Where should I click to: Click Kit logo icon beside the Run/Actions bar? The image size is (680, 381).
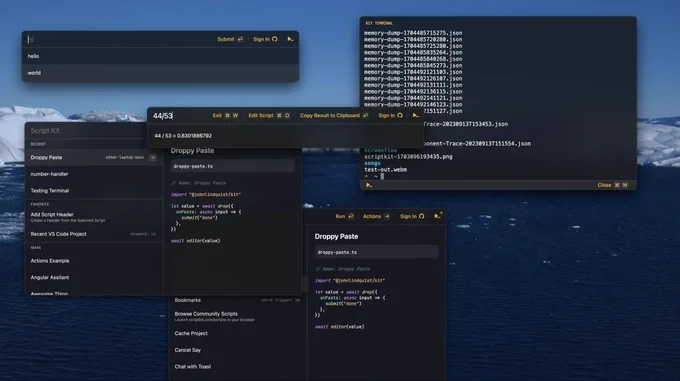click(438, 216)
